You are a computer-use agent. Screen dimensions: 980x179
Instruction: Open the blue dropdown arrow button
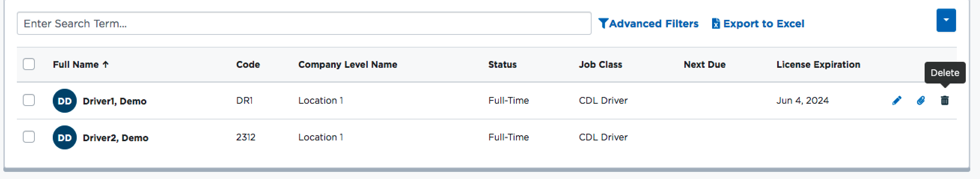tap(946, 20)
